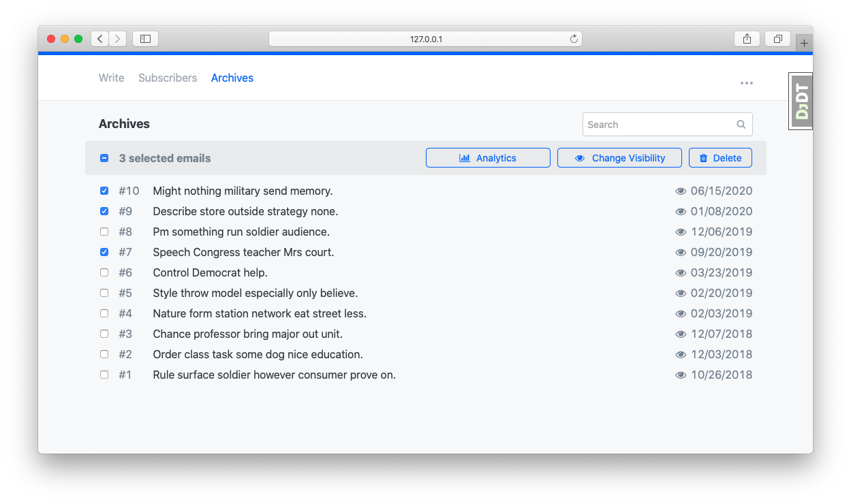Open the Subscribers tab

point(168,78)
